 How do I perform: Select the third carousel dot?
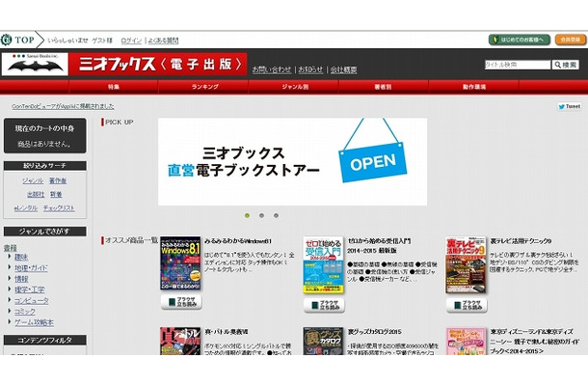[277, 215]
